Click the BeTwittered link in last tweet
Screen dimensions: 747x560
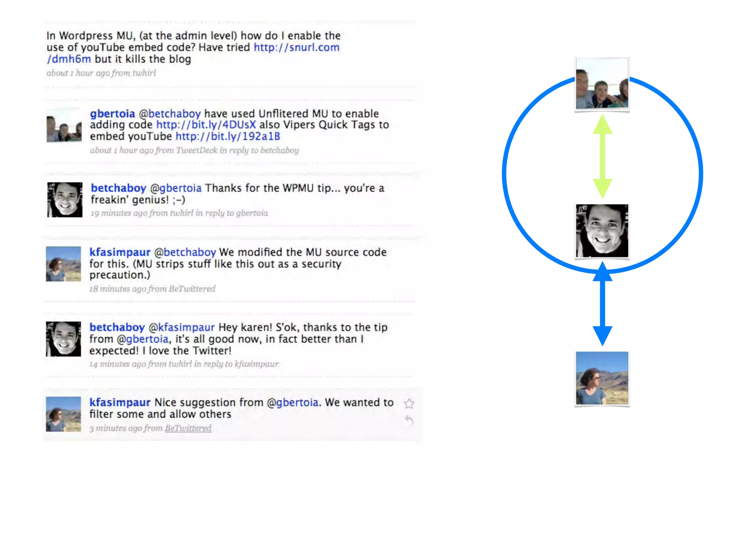(x=188, y=428)
